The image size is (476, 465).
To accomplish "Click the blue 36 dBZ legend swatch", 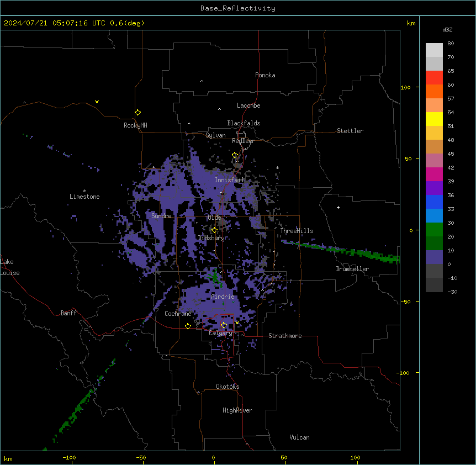I will pyautogui.click(x=434, y=202).
